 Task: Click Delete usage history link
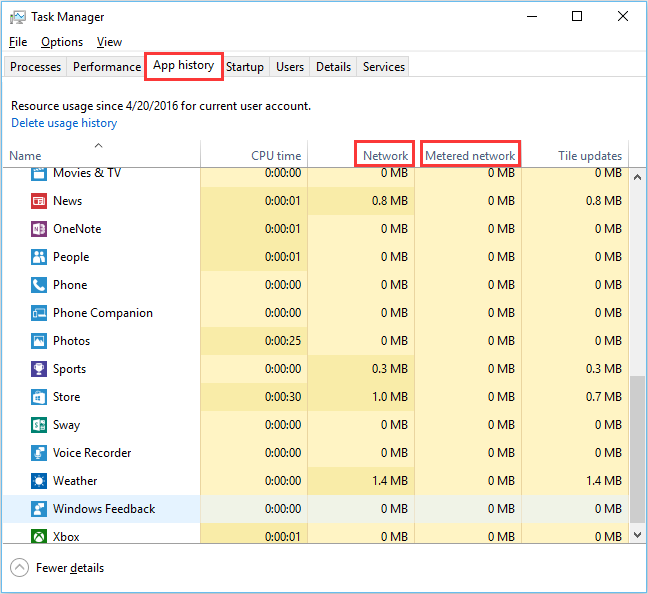(x=64, y=123)
